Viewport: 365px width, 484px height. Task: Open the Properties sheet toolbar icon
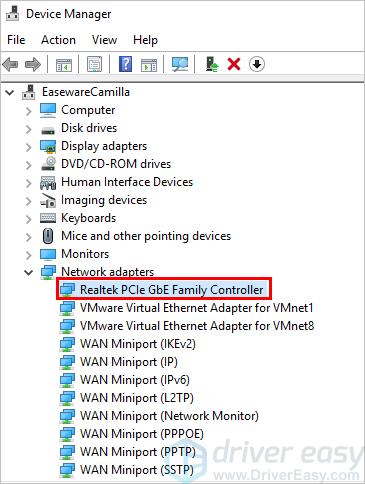(x=95, y=64)
